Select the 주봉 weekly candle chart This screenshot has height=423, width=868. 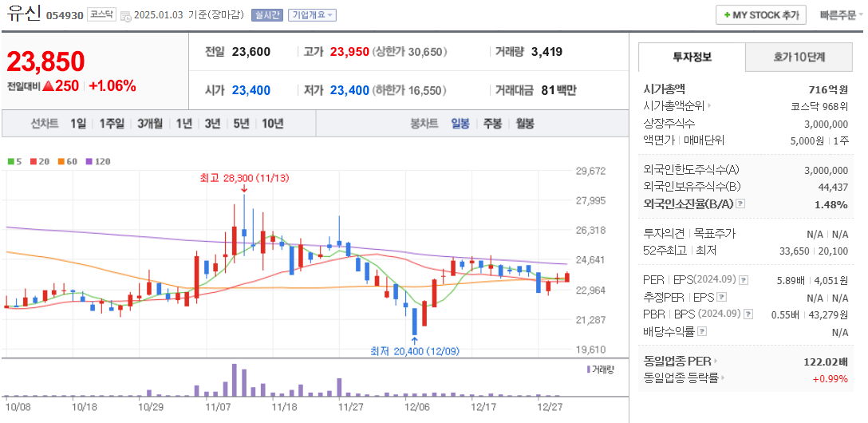click(492, 124)
